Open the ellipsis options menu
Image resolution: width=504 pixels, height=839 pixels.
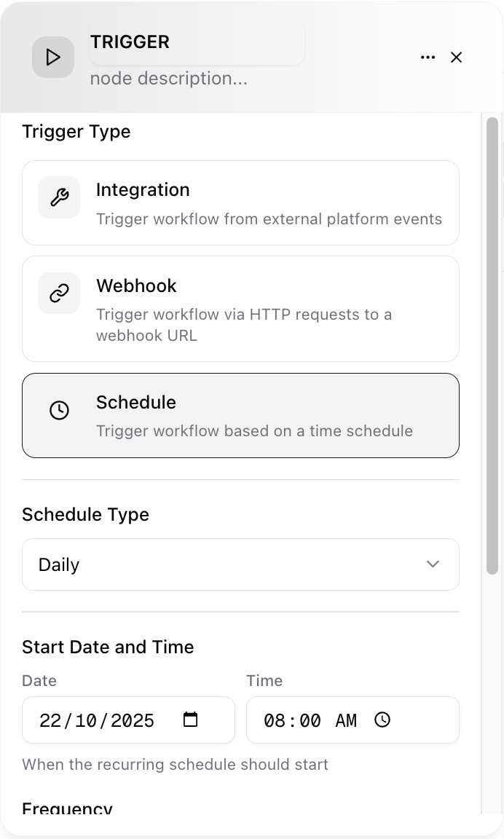428,57
